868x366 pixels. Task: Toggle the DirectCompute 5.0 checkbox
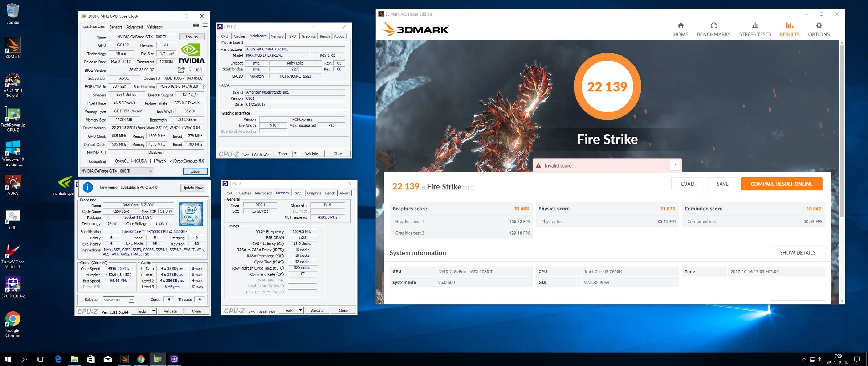click(171, 161)
